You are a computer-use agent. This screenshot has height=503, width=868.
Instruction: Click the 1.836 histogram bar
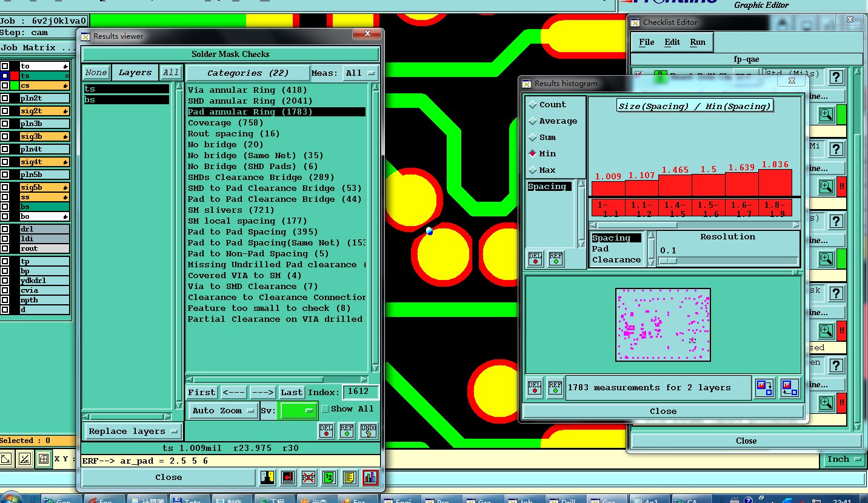[x=775, y=182]
